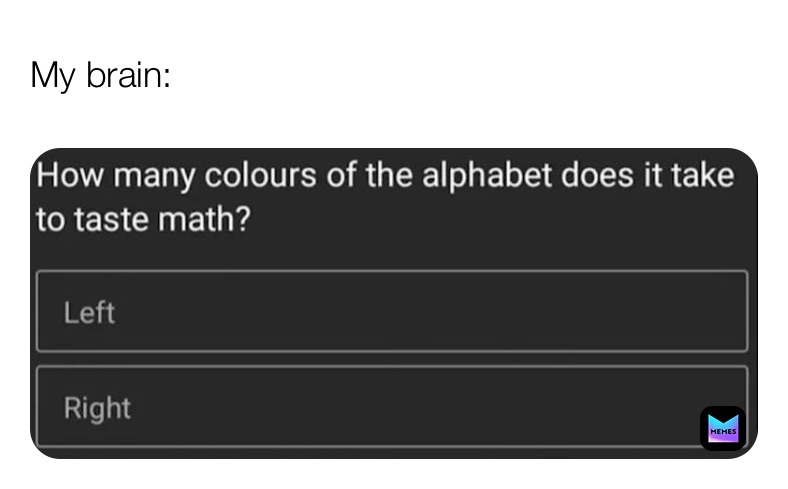Click the word Left in the poll
Image resolution: width=788 pixels, height=489 pixels.
(x=89, y=313)
